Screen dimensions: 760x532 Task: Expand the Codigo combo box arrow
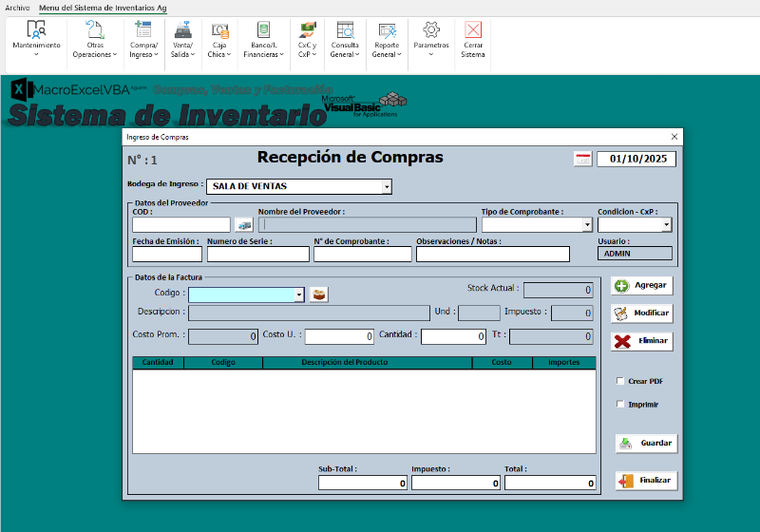pos(299,294)
